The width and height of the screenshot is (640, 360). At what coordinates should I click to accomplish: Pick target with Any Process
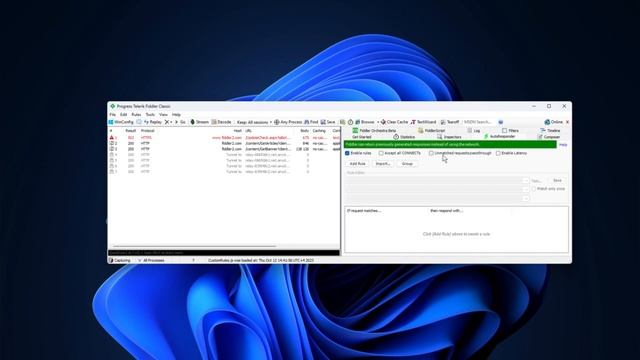[x=288, y=122]
